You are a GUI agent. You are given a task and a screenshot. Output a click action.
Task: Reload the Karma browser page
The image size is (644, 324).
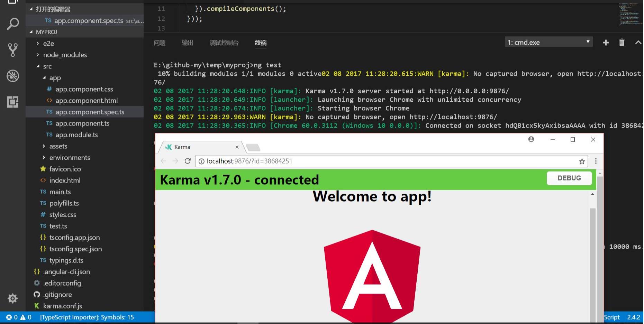tap(188, 161)
